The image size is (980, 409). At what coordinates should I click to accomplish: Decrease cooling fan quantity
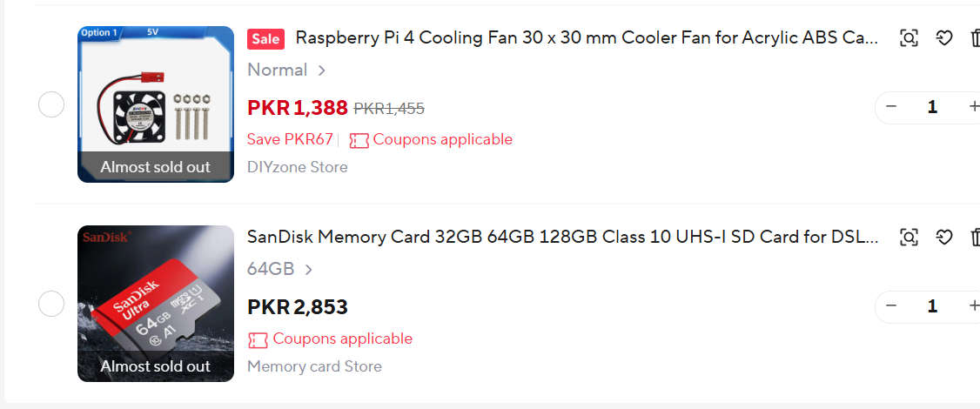pos(891,107)
